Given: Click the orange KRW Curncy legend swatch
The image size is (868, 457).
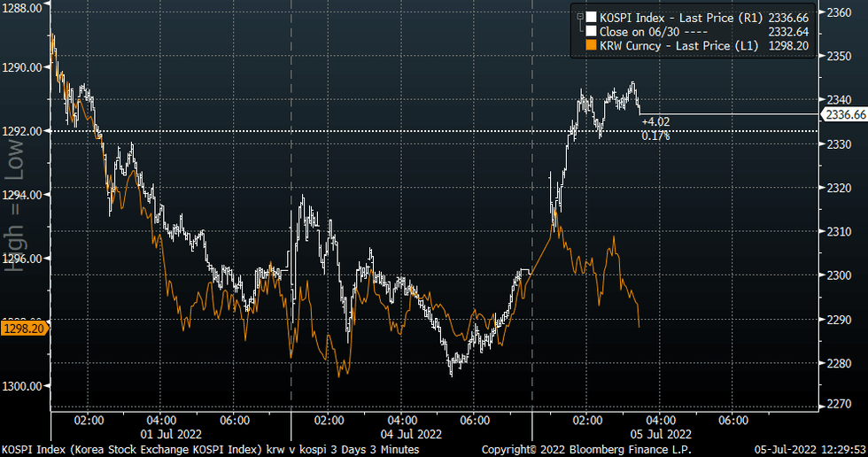Looking at the screenshot, I should click(591, 45).
